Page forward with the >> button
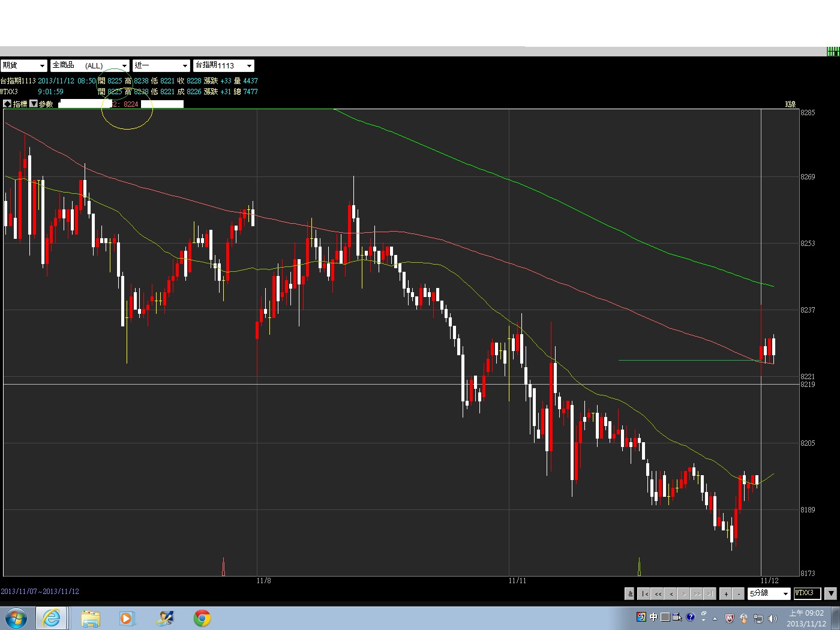Screen dimensions: 840x630 coord(697,593)
